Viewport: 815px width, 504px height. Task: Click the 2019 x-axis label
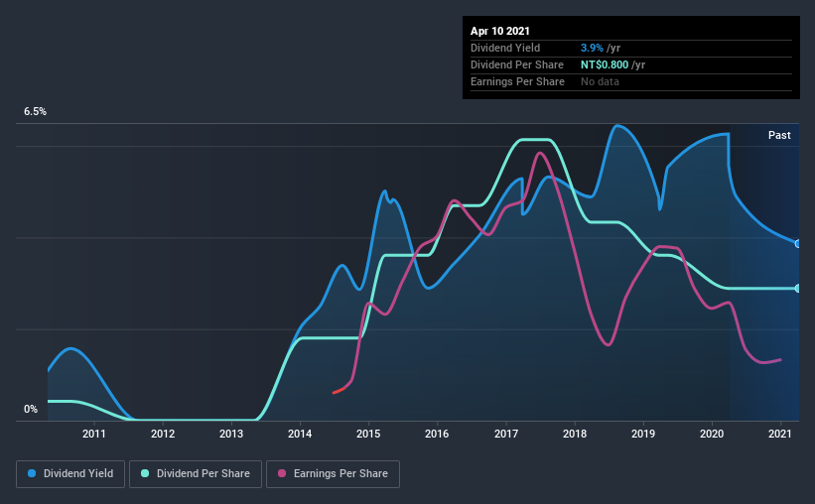point(643,434)
